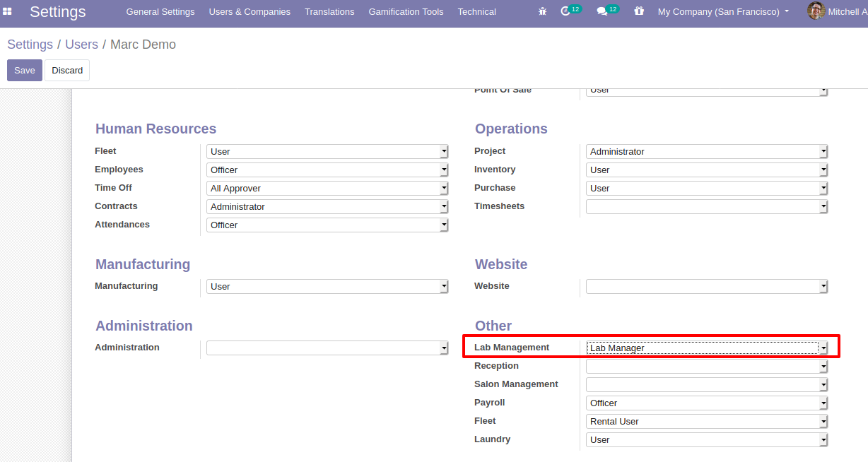Viewport: 868px width, 462px height.
Task: Open the Administration rights dropdown
Action: coord(327,348)
